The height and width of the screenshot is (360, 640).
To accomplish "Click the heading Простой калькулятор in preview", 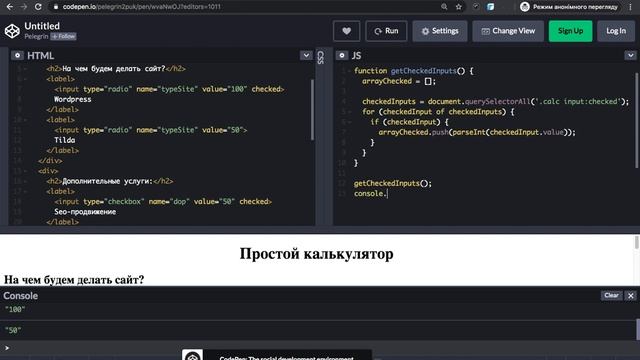I will pos(316,253).
